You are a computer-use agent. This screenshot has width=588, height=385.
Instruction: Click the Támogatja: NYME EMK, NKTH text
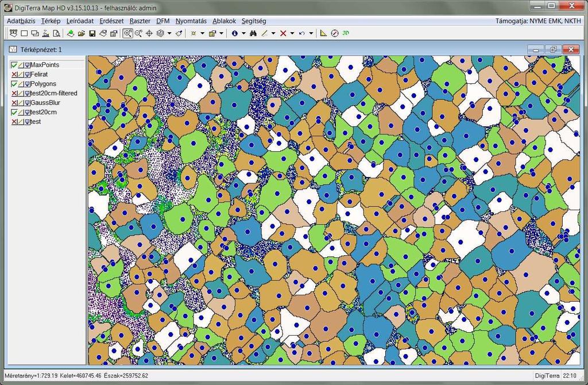[538, 21]
